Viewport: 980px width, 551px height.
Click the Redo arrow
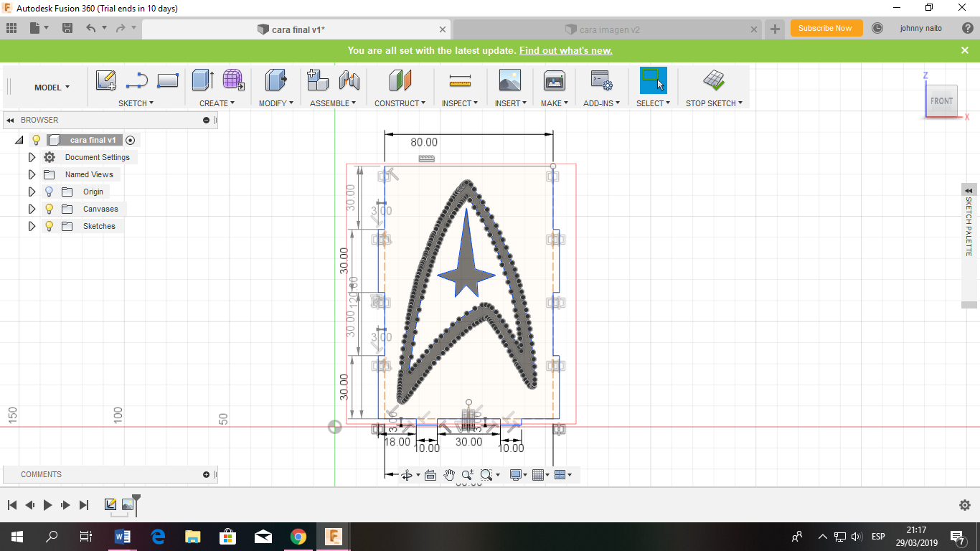[x=121, y=28]
